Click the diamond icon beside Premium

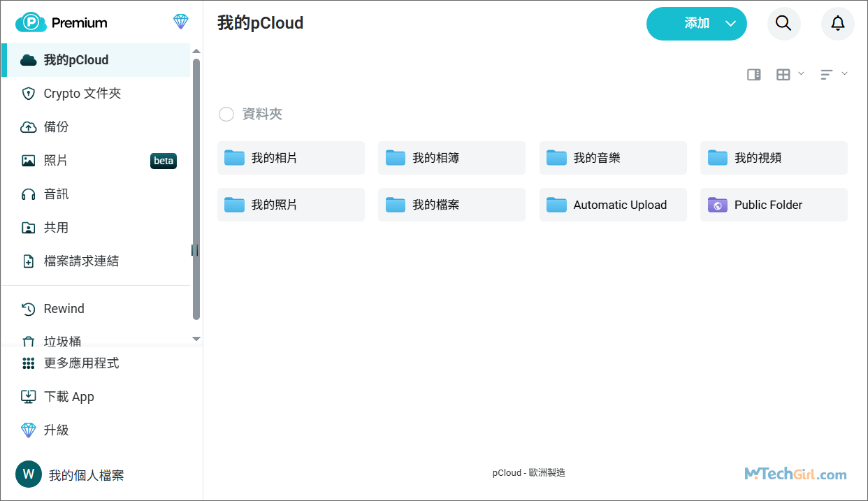click(x=181, y=22)
